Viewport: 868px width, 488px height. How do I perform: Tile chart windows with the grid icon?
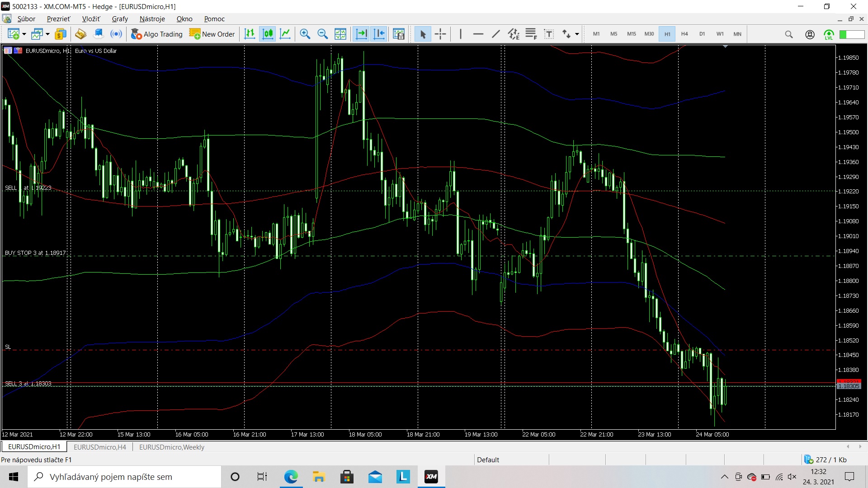340,34
